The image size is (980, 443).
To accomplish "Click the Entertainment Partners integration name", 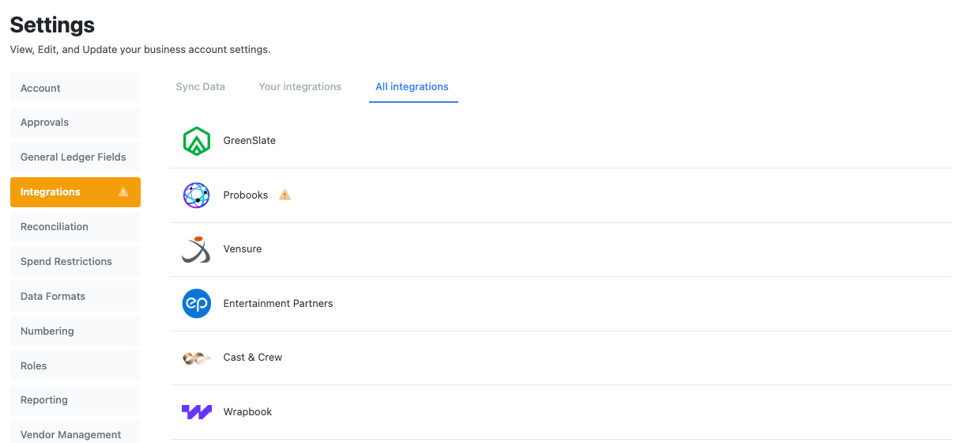I will tap(278, 304).
